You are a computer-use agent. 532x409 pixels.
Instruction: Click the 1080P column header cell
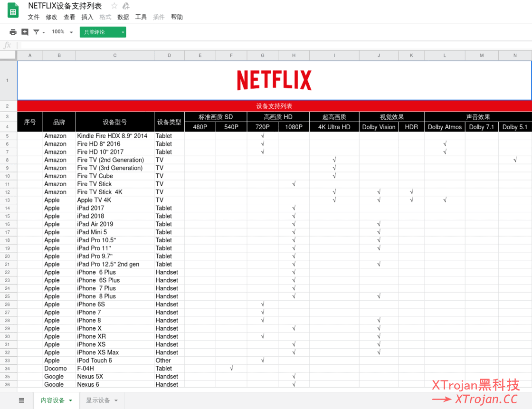point(294,127)
